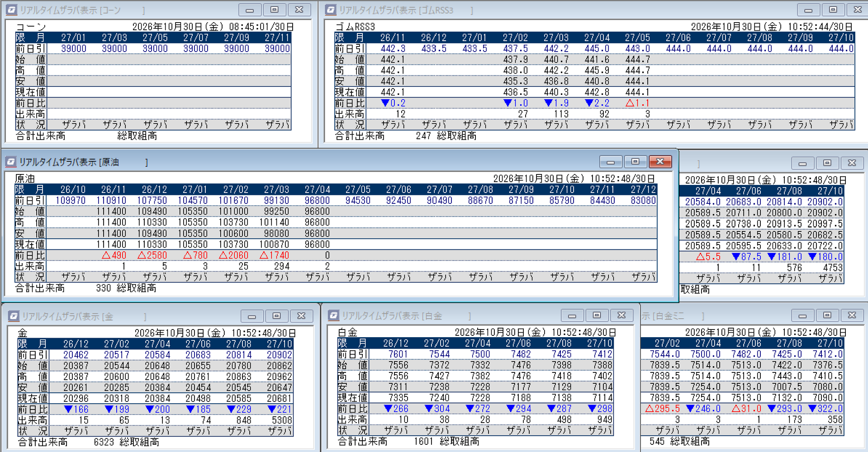Click current price 20681 in 金 window
This screenshot has width=868, height=452.
click(279, 398)
